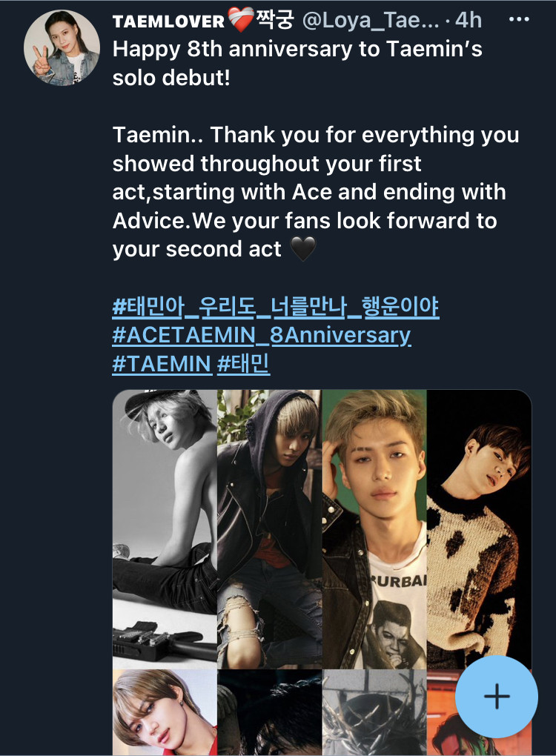
Task: Click the tweet text about the second act
Action: 315,192
